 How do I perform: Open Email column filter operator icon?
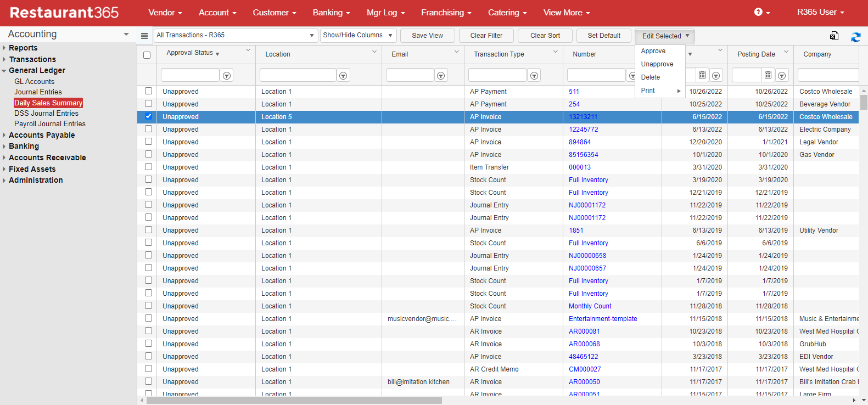441,76
